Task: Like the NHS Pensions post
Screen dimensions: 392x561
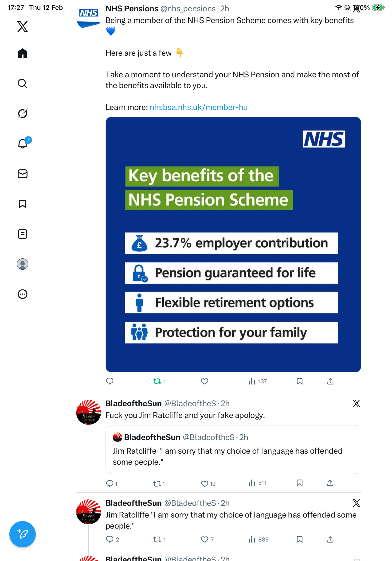Action: (x=204, y=381)
